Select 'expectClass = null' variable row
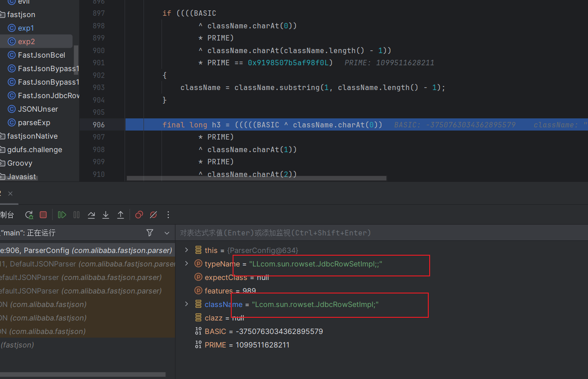The width and height of the screenshot is (588, 379). (x=232, y=277)
